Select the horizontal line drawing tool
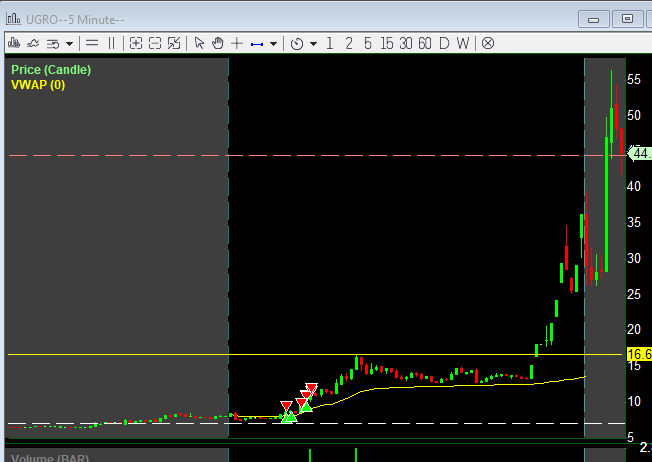This screenshot has height=462, width=652. click(x=92, y=43)
